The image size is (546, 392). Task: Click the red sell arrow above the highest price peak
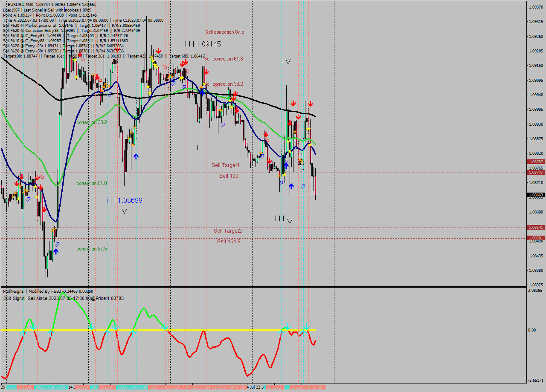point(81,55)
